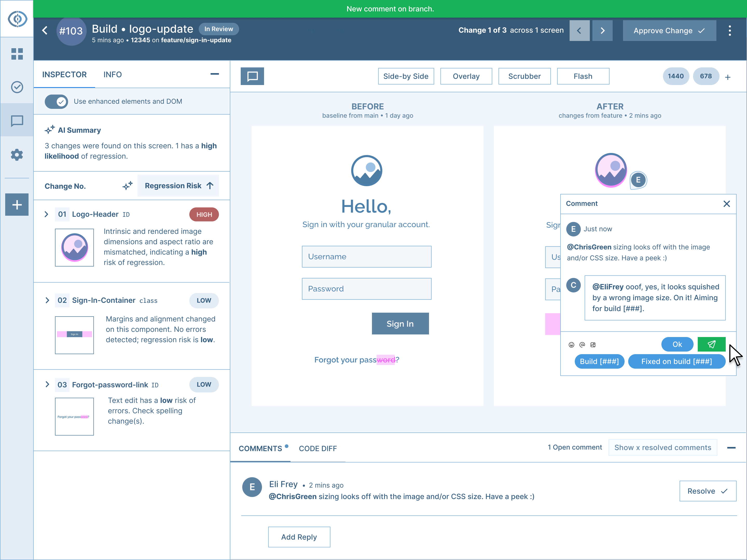Click the Logo-Header change thumbnail

pos(74,247)
